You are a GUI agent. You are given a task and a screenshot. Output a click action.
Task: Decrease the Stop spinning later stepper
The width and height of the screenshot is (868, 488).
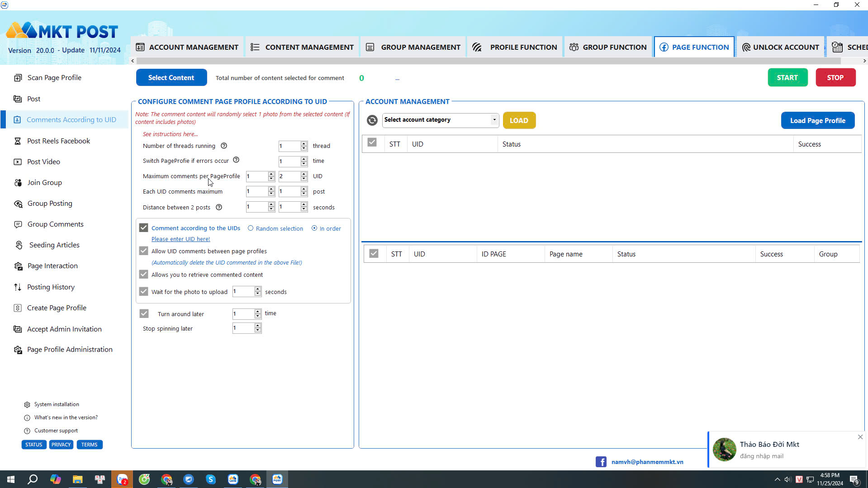point(258,331)
